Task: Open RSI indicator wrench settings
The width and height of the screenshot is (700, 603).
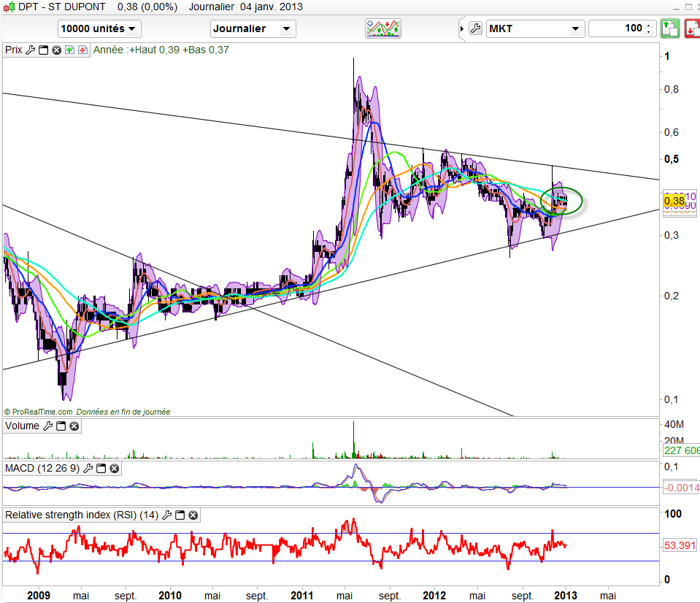Action: click(x=166, y=515)
